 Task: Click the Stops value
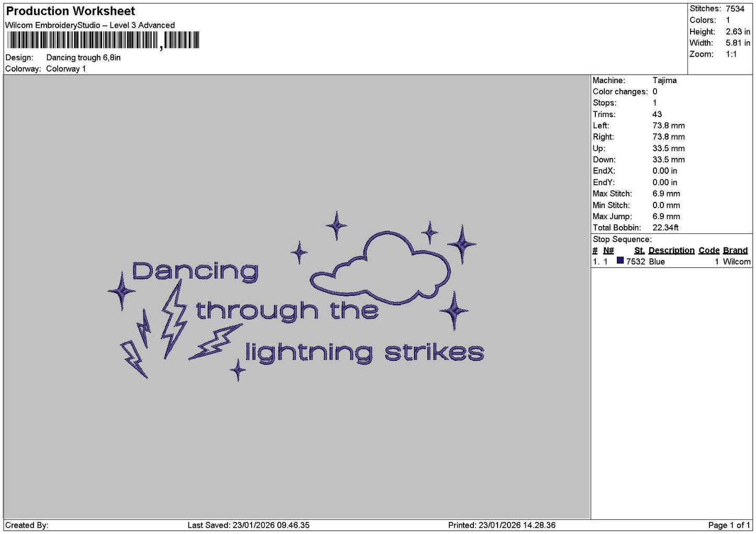[655, 103]
